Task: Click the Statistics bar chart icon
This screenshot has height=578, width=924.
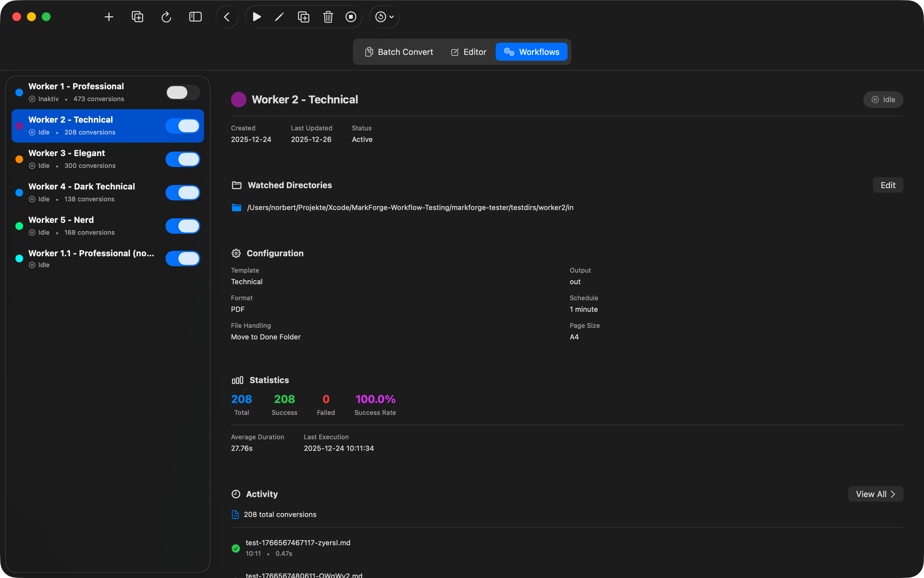Action: [x=237, y=380]
